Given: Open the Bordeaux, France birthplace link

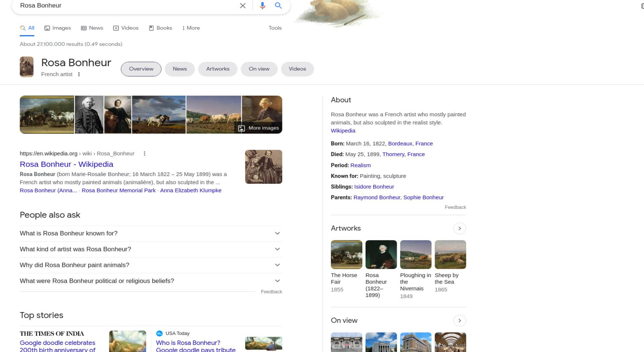Looking at the screenshot, I should click(x=410, y=144).
